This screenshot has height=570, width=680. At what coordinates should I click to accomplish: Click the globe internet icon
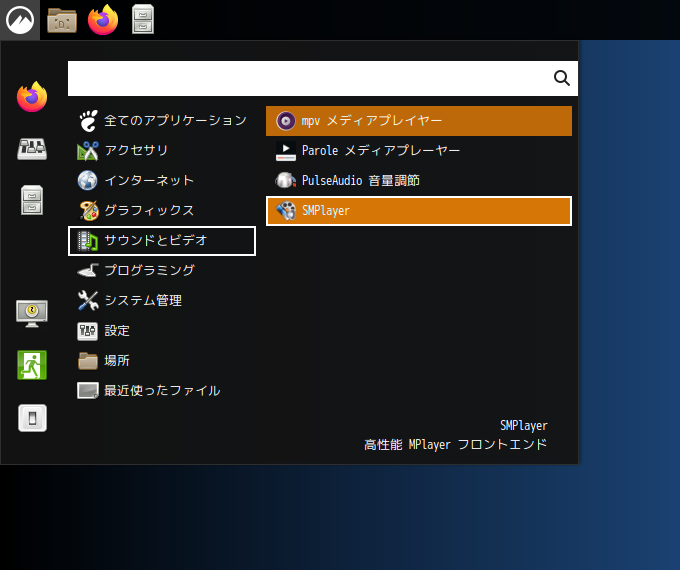pos(88,180)
